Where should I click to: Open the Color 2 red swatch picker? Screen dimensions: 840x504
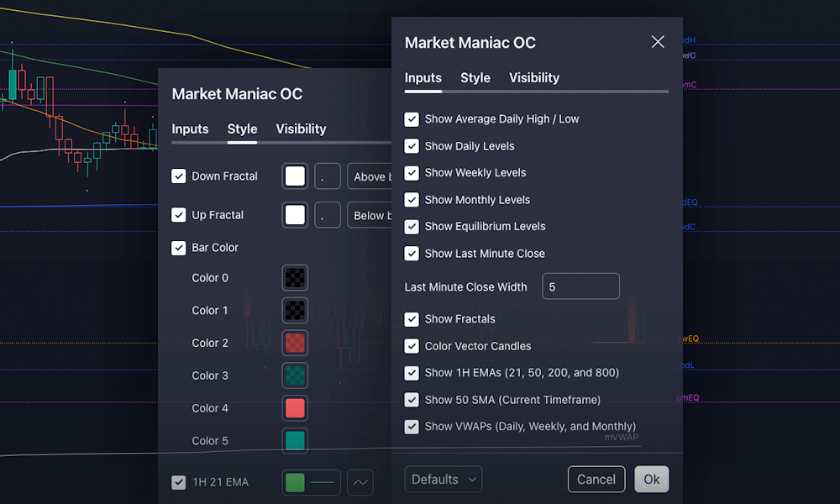click(x=295, y=343)
